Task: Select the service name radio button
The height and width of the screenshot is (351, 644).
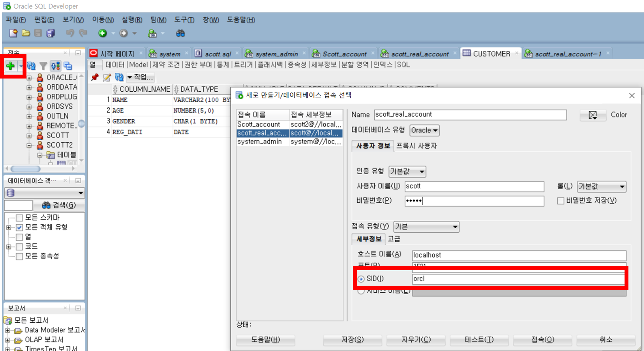Action: (x=361, y=291)
